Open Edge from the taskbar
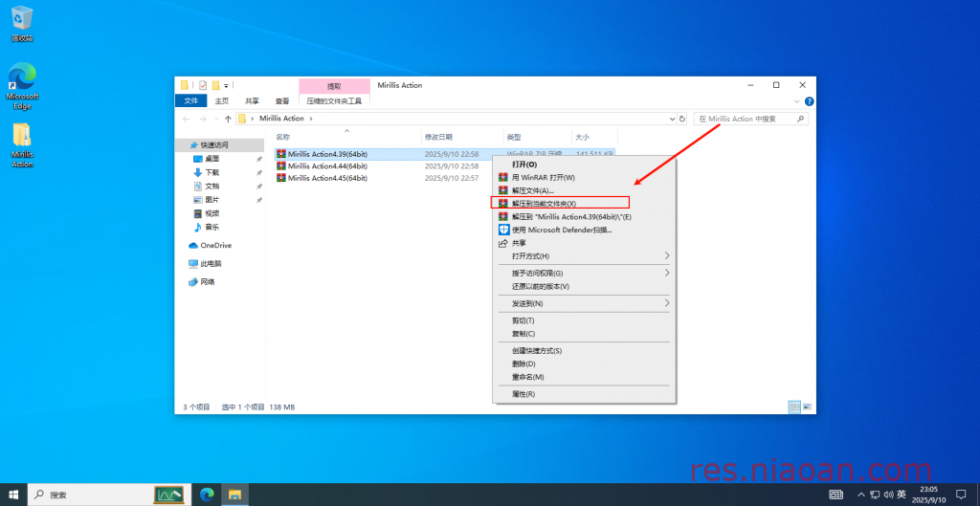 [207, 495]
